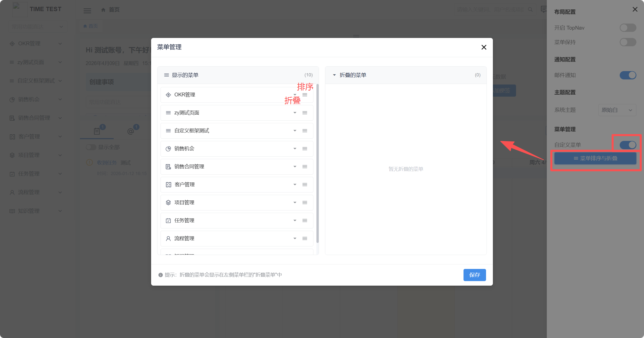
Task: Toggle the 邮件通知 switch
Action: pyautogui.click(x=628, y=75)
